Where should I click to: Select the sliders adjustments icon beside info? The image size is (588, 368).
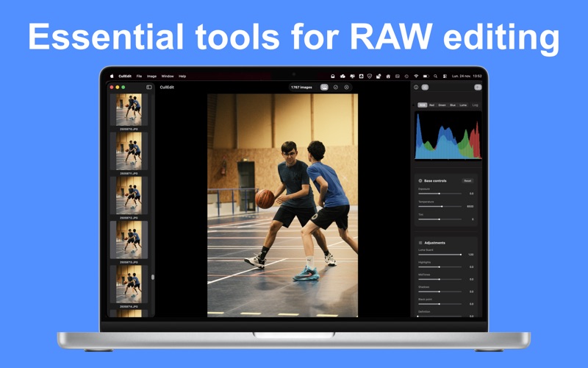tap(425, 87)
